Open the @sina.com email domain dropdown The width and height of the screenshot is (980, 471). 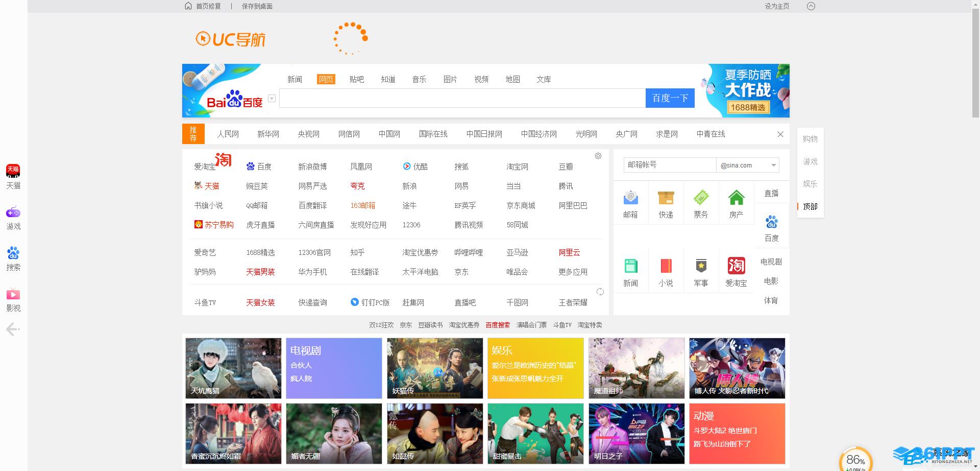[x=748, y=165]
